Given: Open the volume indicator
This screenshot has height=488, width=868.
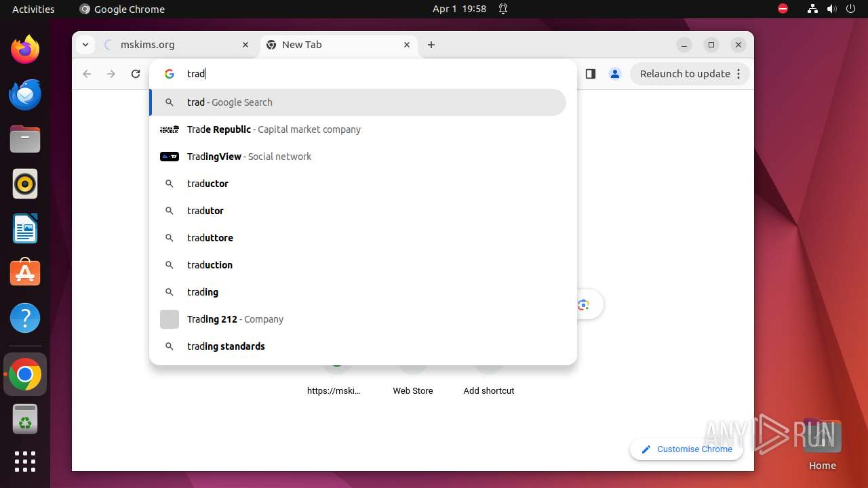Looking at the screenshot, I should click(x=831, y=9).
